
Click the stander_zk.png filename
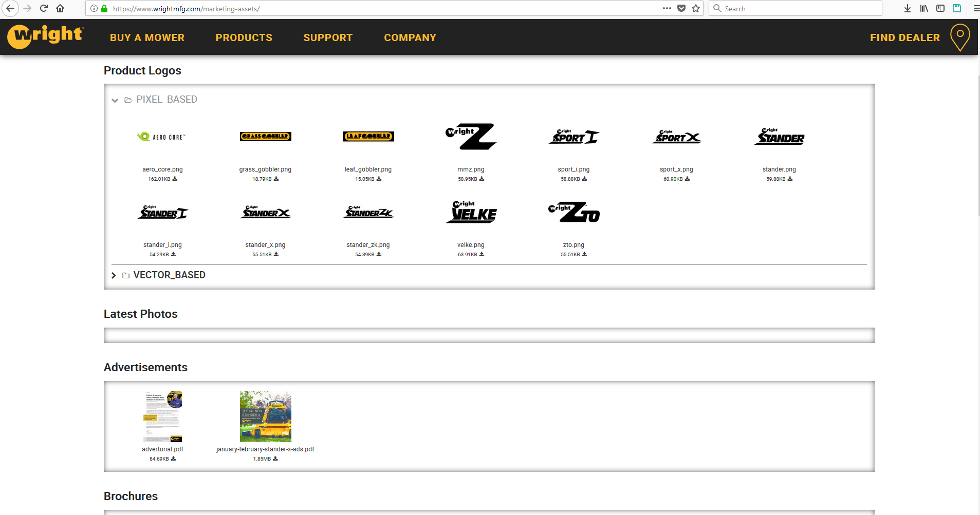368,245
